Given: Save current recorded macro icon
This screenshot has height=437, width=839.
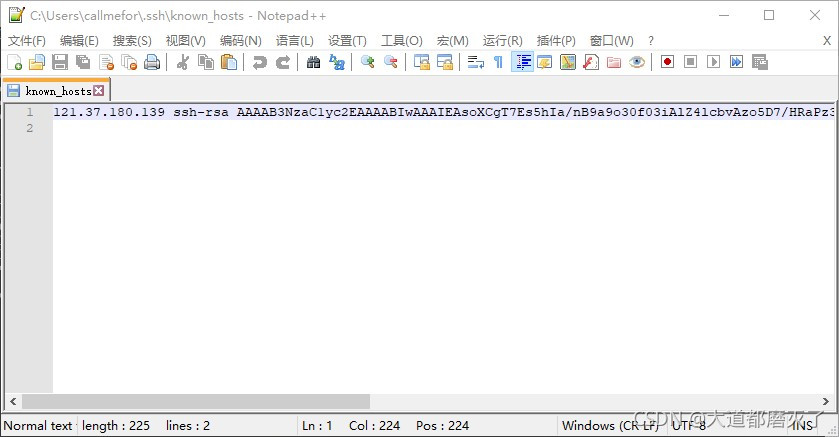Looking at the screenshot, I should tap(760, 62).
